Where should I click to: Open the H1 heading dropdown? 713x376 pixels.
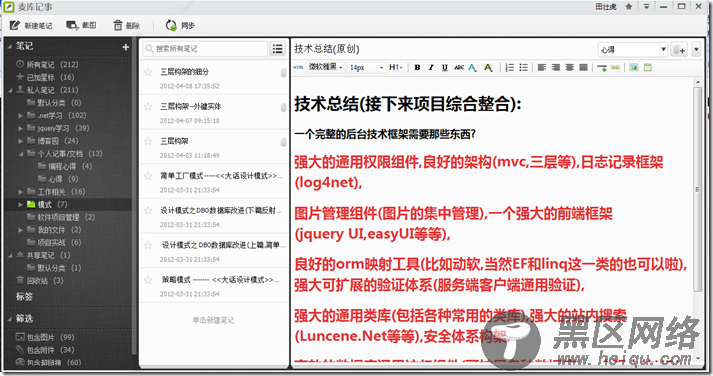[396, 67]
